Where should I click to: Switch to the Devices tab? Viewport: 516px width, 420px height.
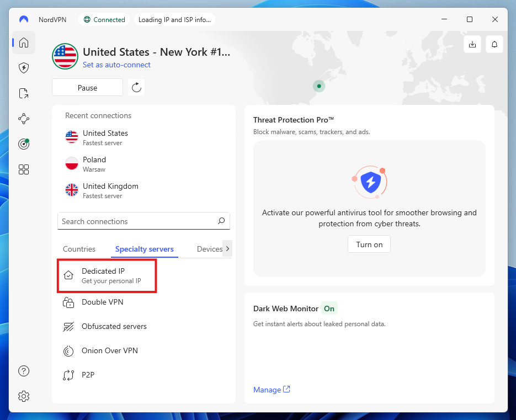[x=210, y=249]
